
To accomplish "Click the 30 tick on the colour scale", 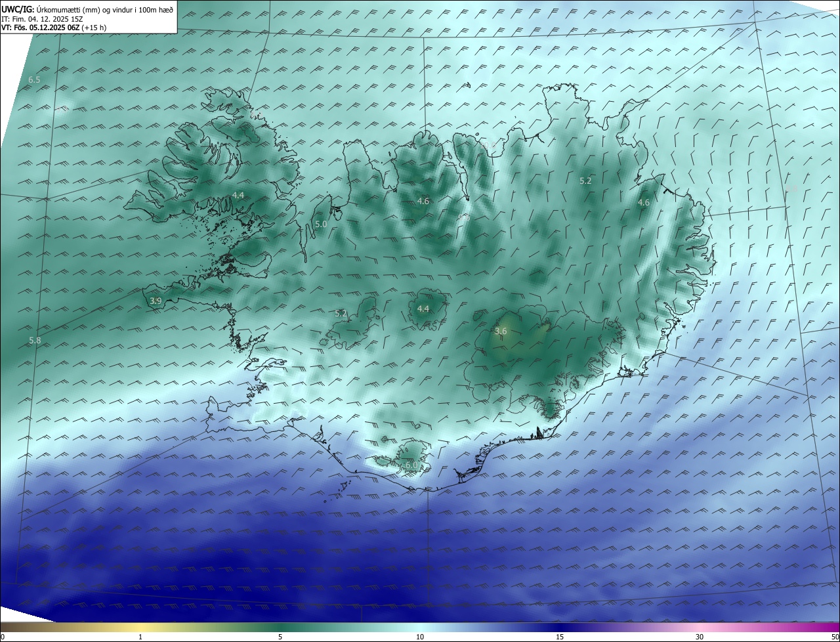I will pos(700,637).
